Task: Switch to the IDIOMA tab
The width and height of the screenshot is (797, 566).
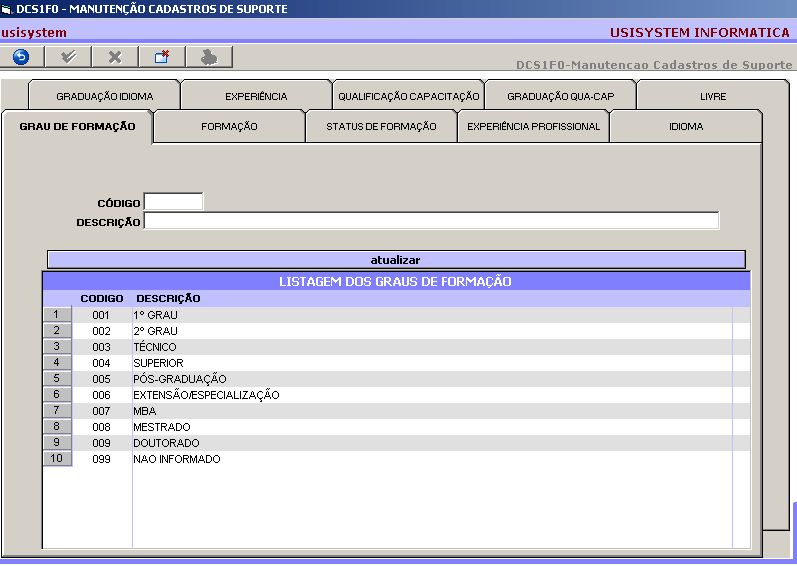Action: point(686,127)
